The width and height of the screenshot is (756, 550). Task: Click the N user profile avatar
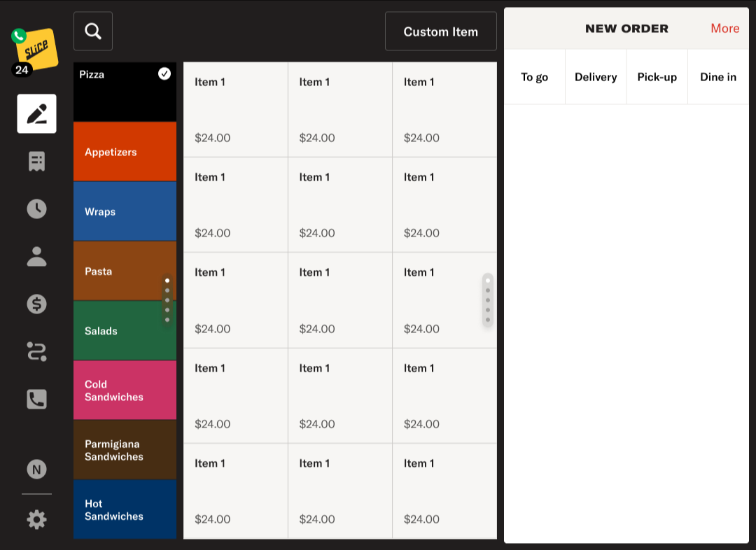(36, 469)
